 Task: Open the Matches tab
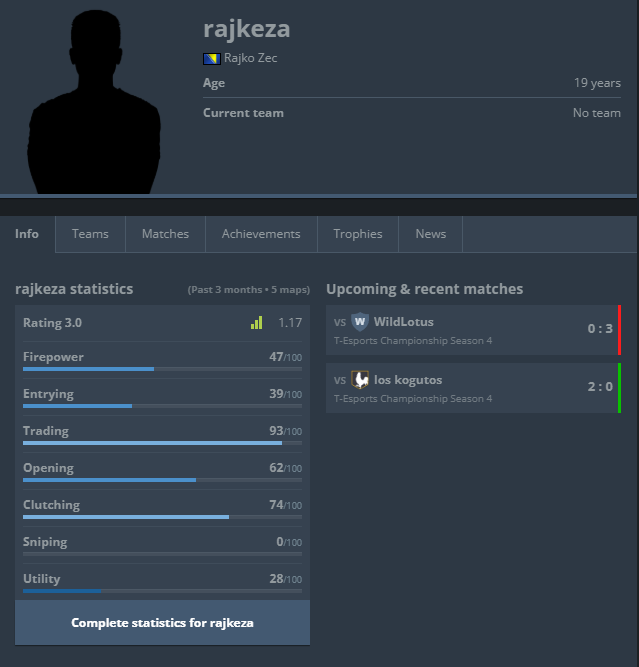165,234
